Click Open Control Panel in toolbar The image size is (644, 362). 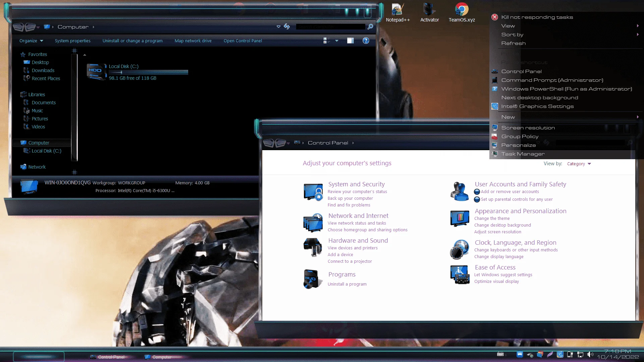point(243,41)
